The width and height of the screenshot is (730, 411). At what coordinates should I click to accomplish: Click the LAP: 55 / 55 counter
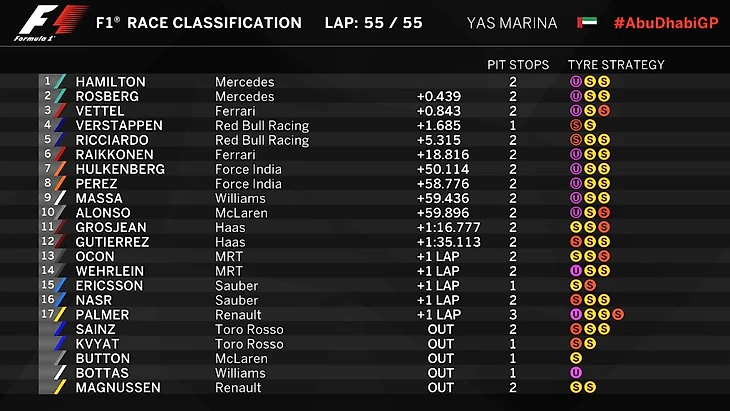pos(374,23)
